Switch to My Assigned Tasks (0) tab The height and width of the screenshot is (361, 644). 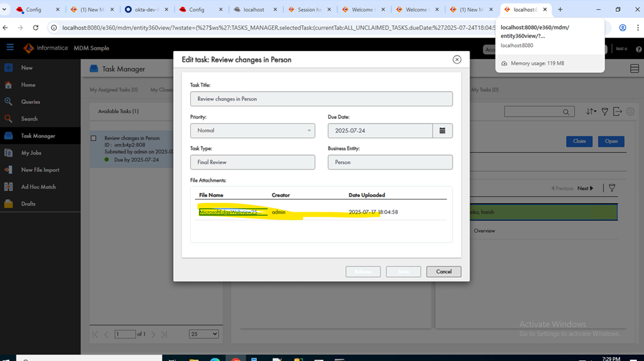pos(114,90)
